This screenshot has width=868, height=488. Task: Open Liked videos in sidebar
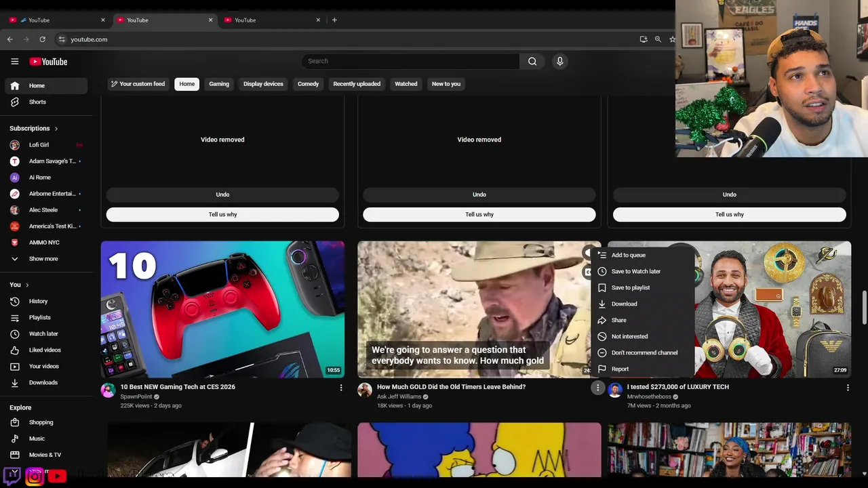pos(46,350)
